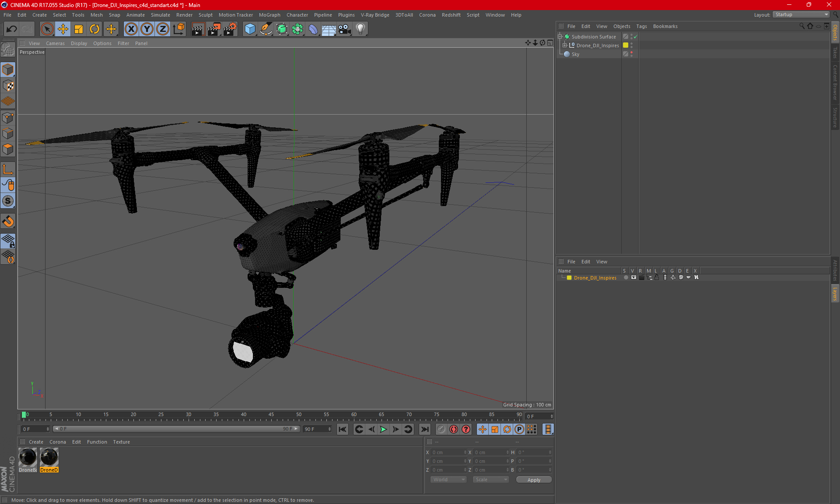840x504 pixels.
Task: Switch to Make Editable mode icon
Action: 8,49
